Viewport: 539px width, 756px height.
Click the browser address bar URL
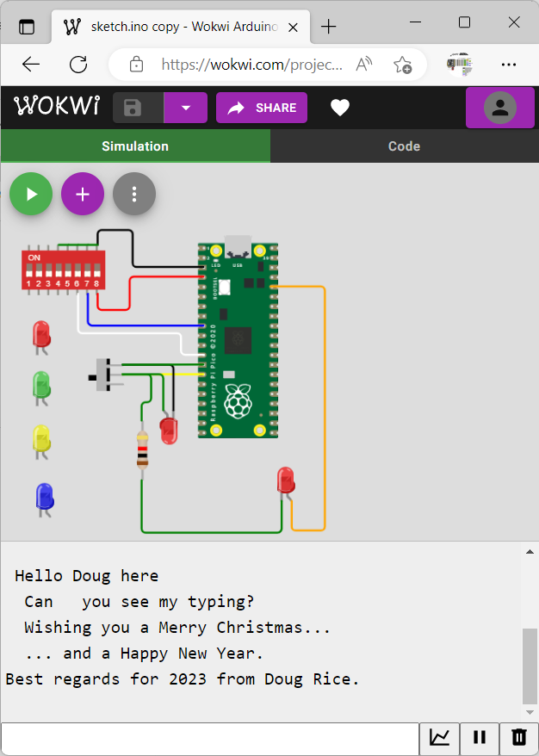(x=251, y=65)
